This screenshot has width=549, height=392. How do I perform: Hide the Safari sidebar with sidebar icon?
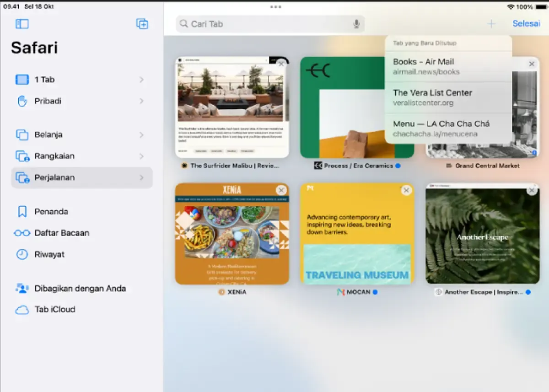click(x=22, y=24)
